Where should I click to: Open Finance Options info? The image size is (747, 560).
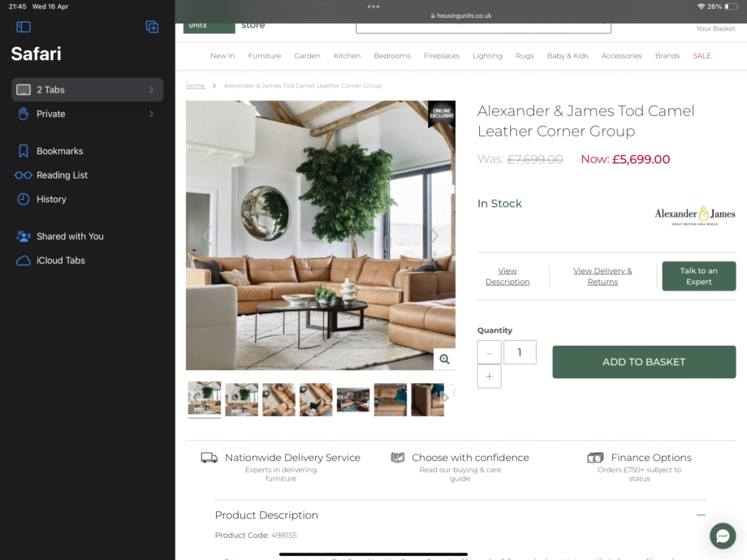pyautogui.click(x=651, y=458)
